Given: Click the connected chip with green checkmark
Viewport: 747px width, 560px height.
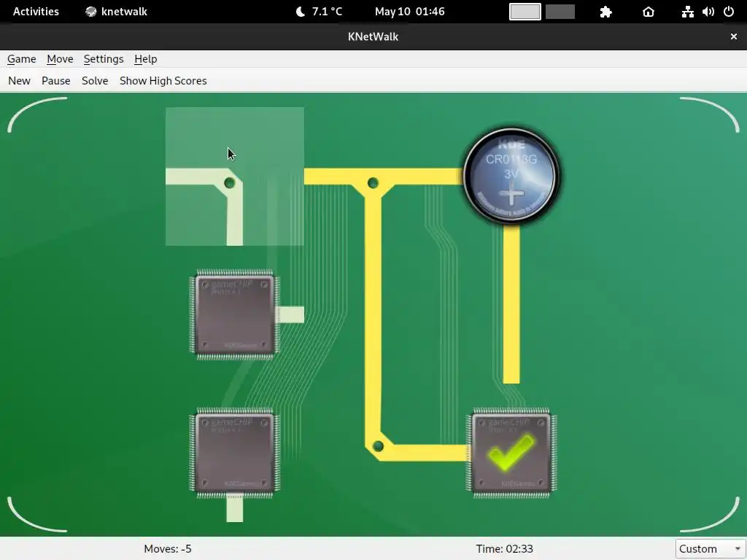Looking at the screenshot, I should coord(511,453).
